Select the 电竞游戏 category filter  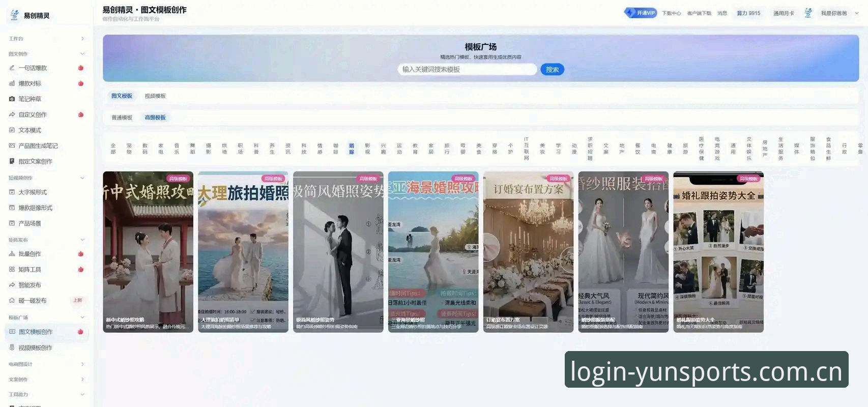pyautogui.click(x=717, y=149)
